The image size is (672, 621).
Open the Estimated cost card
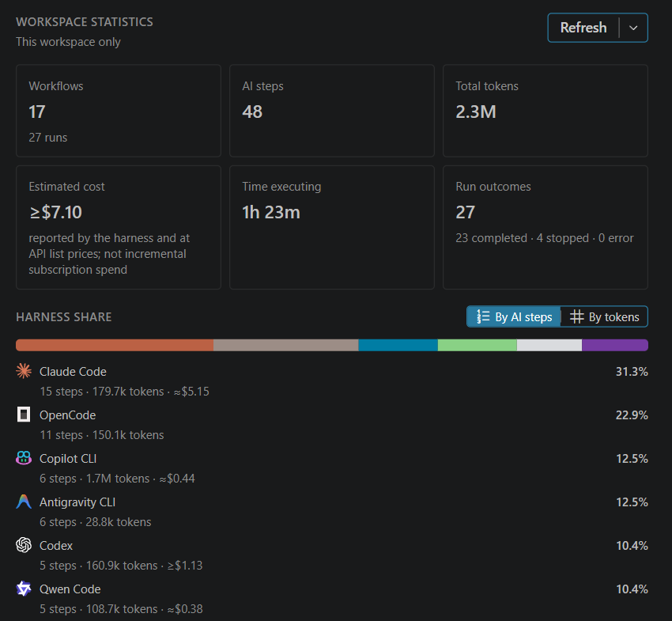point(119,227)
